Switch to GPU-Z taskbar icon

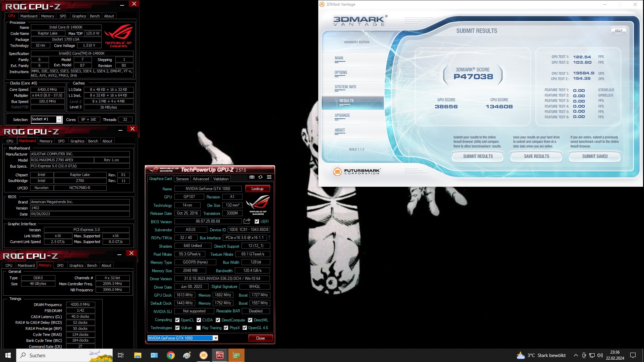[x=236, y=355]
